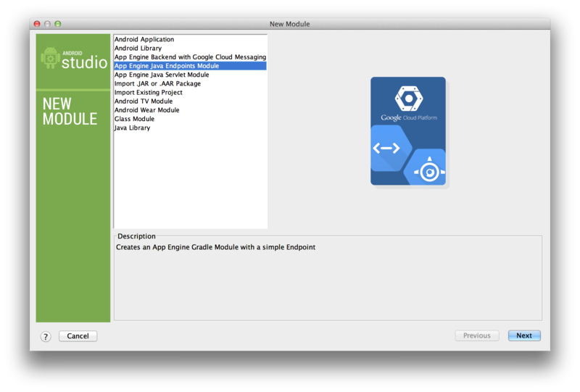Image resolution: width=580 pixels, height=392 pixels.
Task: Select App Engine Java Endpoints Module
Action: (190, 66)
